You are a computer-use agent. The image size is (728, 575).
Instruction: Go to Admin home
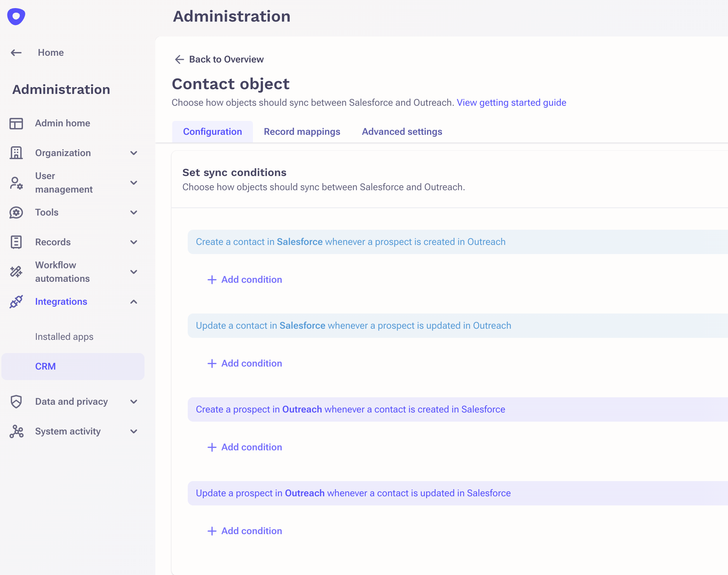[62, 123]
